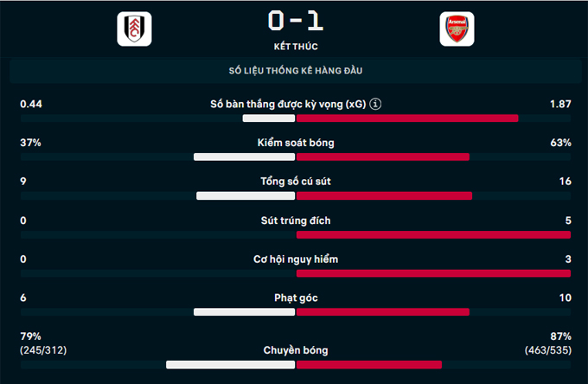Click the Tổng số cú sút label
The image size is (588, 384).
coord(296,182)
